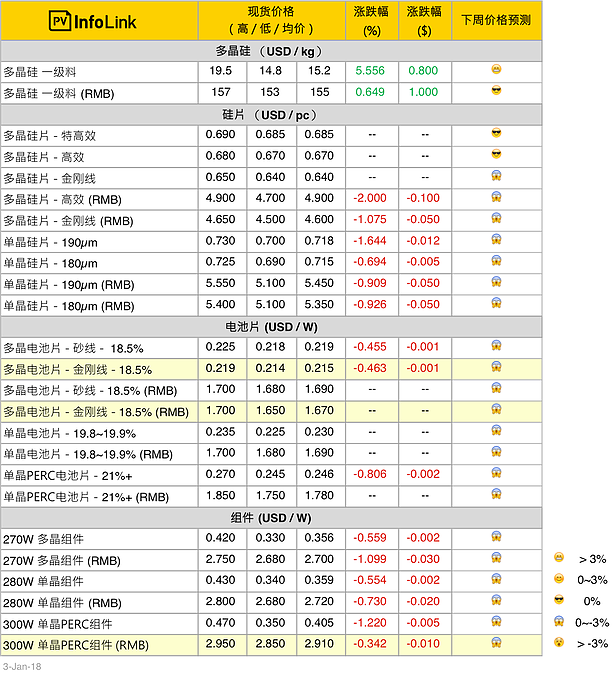Click forecast emoji for 多晶硅片 - 特高效 row
Viewport: 615px width, 680px height.
[x=496, y=134]
